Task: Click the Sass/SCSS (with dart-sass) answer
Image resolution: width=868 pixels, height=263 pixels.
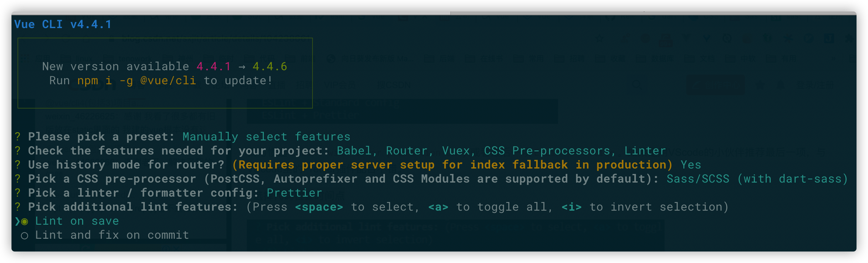Action: tap(757, 179)
